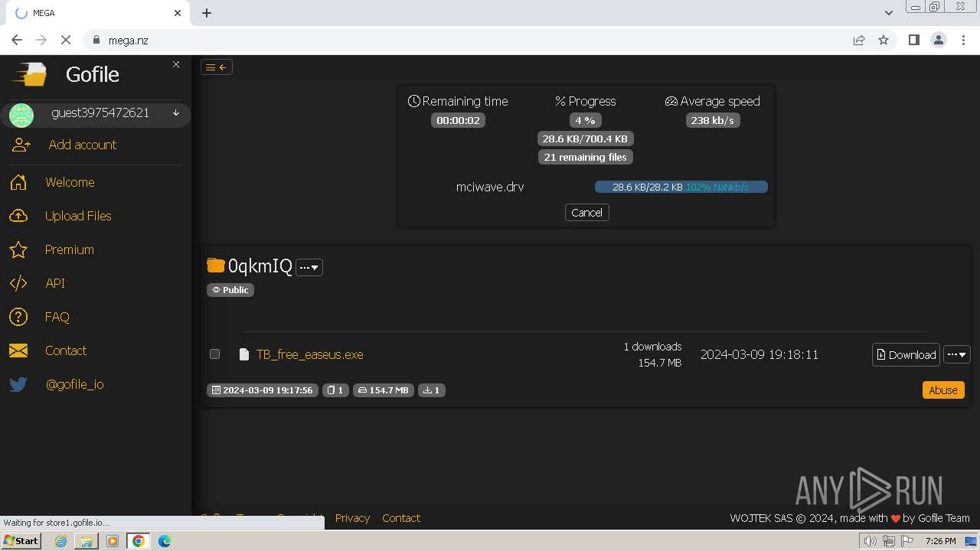
Task: Open Contact menu item in sidebar
Action: point(66,350)
